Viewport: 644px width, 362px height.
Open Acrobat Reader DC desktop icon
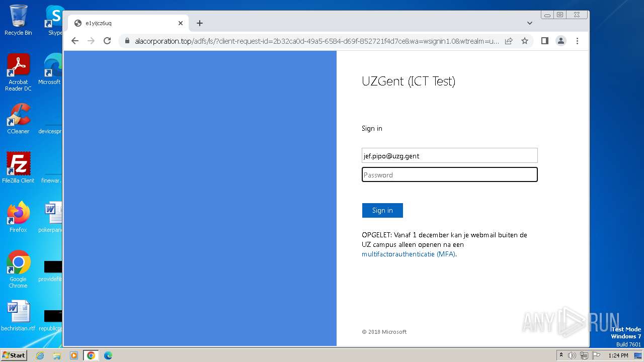point(18,72)
